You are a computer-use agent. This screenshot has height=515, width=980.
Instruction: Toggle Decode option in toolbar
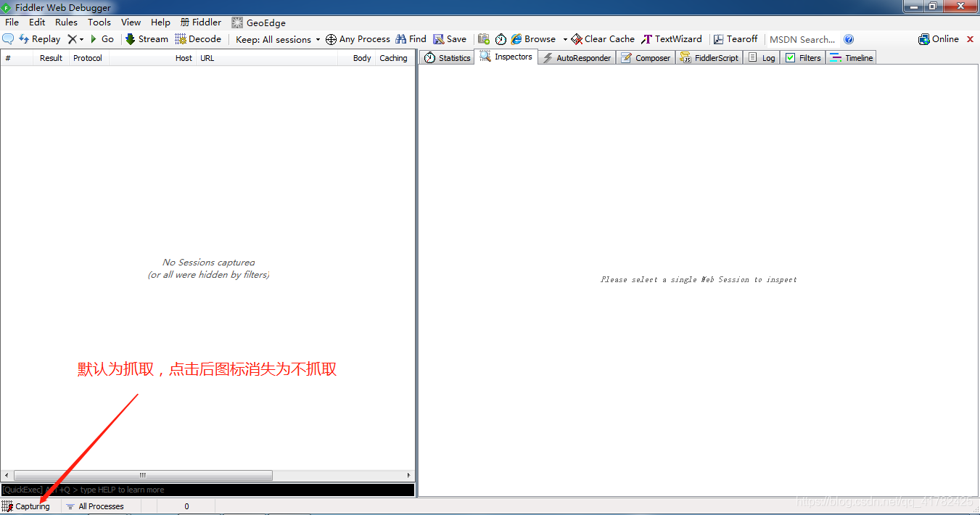coord(198,39)
